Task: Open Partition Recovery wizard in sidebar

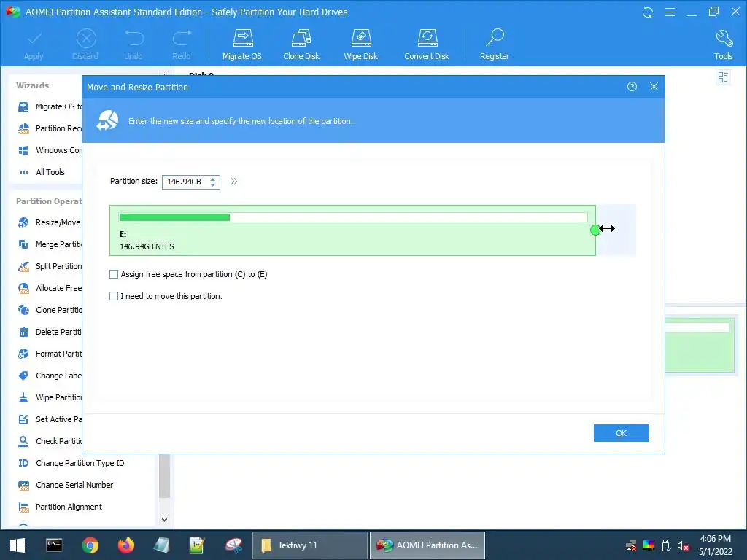Action: tap(50, 128)
